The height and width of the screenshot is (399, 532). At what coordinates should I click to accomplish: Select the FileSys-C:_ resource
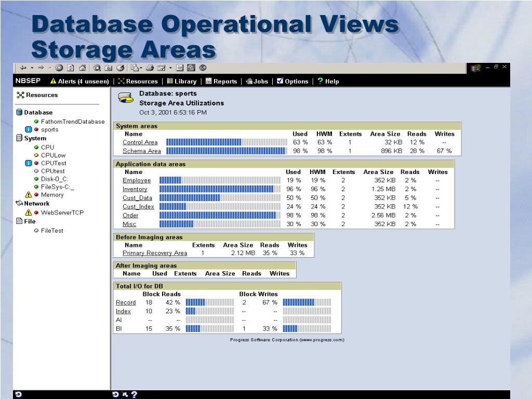point(58,187)
